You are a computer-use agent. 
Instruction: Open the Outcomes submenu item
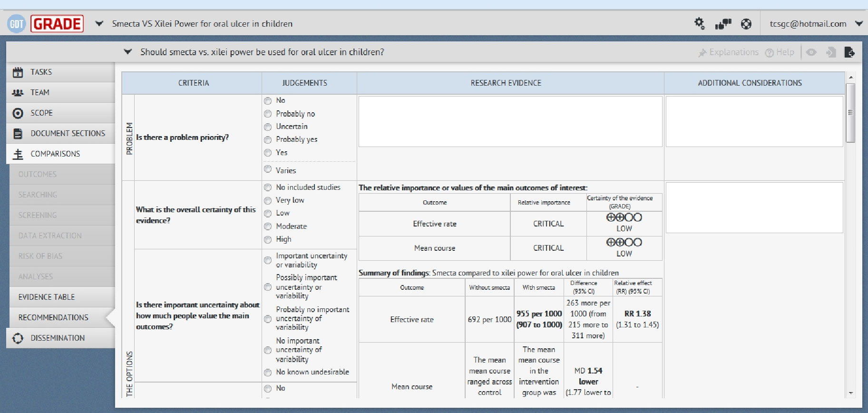(62, 175)
